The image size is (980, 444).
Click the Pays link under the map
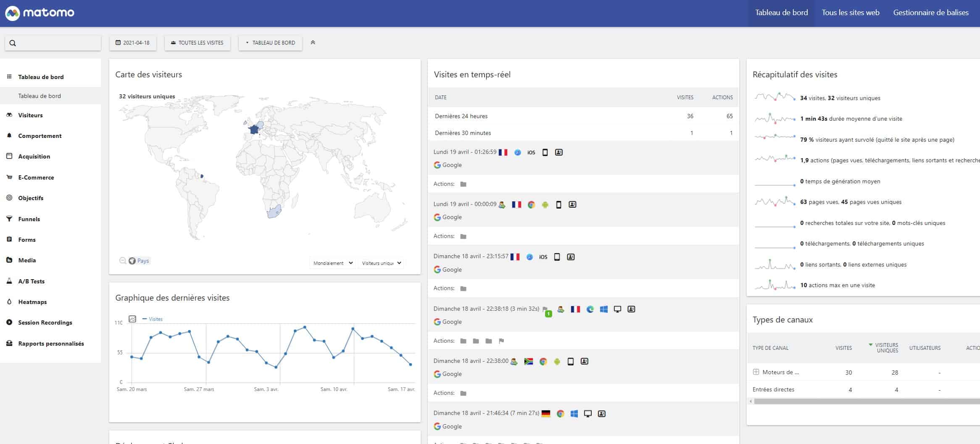142,260
